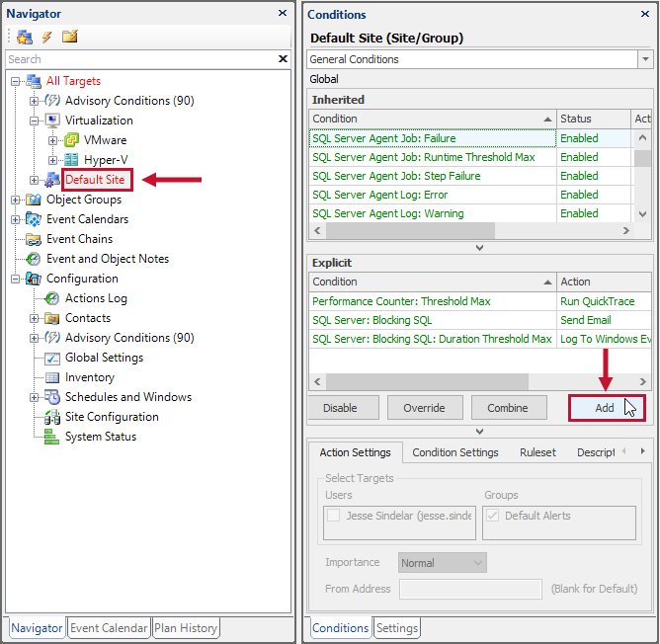Viewport: 660px width, 644px height.
Task: Open the Ruleset tab
Action: (x=537, y=452)
